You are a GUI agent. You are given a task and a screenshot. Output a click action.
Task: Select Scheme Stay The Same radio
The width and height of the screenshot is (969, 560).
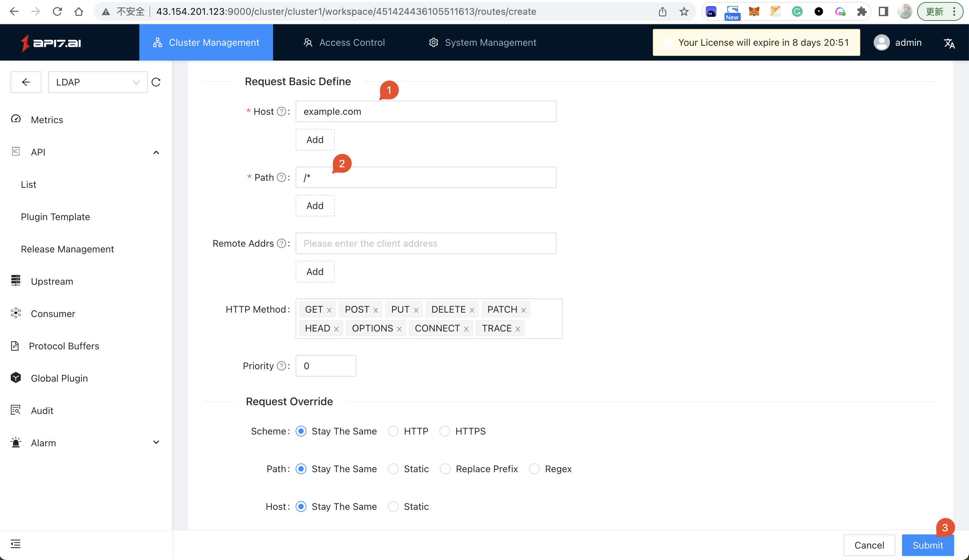(x=301, y=431)
